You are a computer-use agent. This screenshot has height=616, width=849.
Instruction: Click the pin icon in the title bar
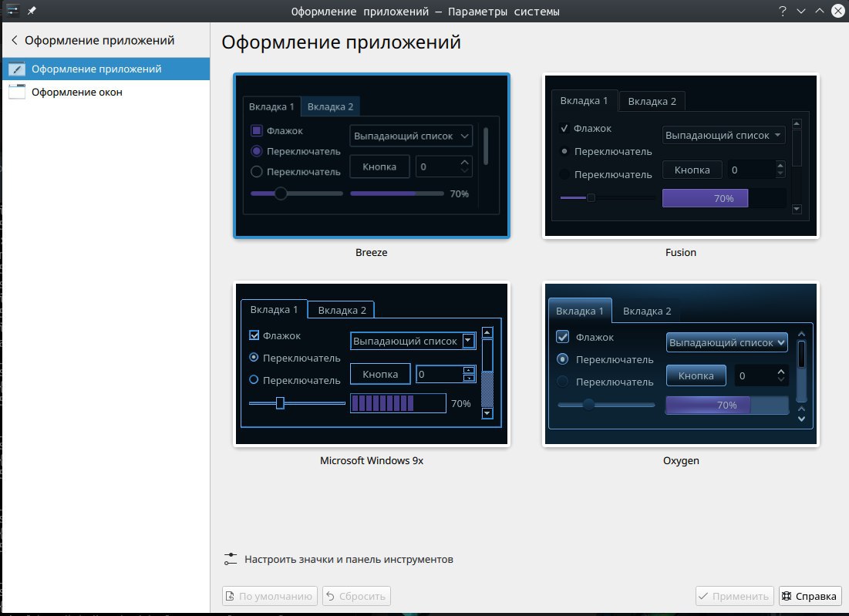(32, 10)
